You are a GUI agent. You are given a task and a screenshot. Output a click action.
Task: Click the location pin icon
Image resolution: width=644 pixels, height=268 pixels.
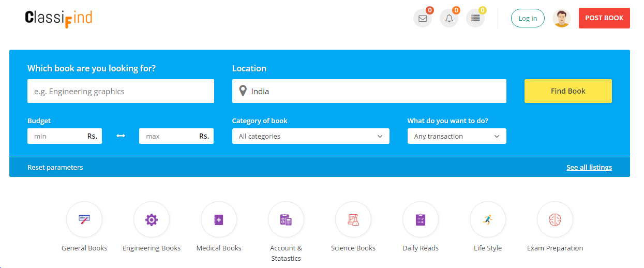243,91
